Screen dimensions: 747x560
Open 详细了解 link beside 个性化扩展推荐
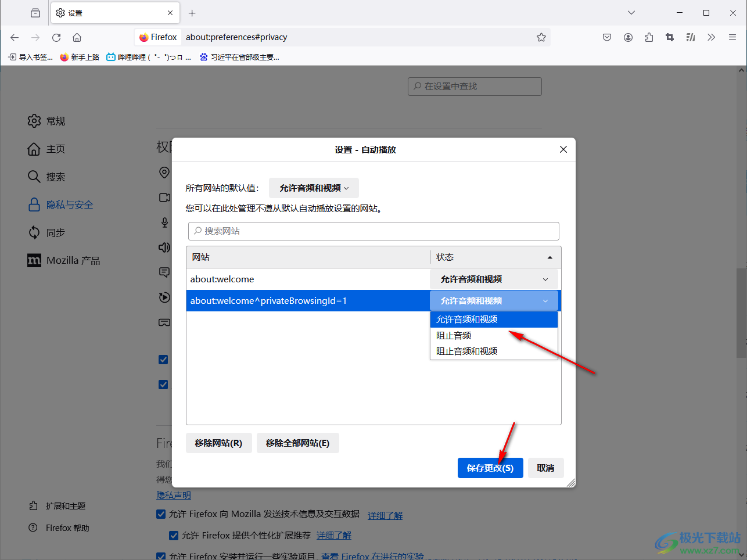point(334,536)
